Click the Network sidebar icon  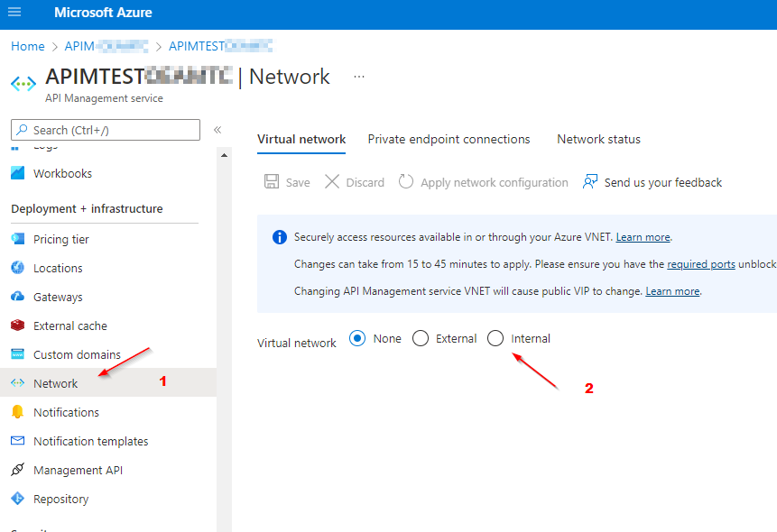click(17, 383)
